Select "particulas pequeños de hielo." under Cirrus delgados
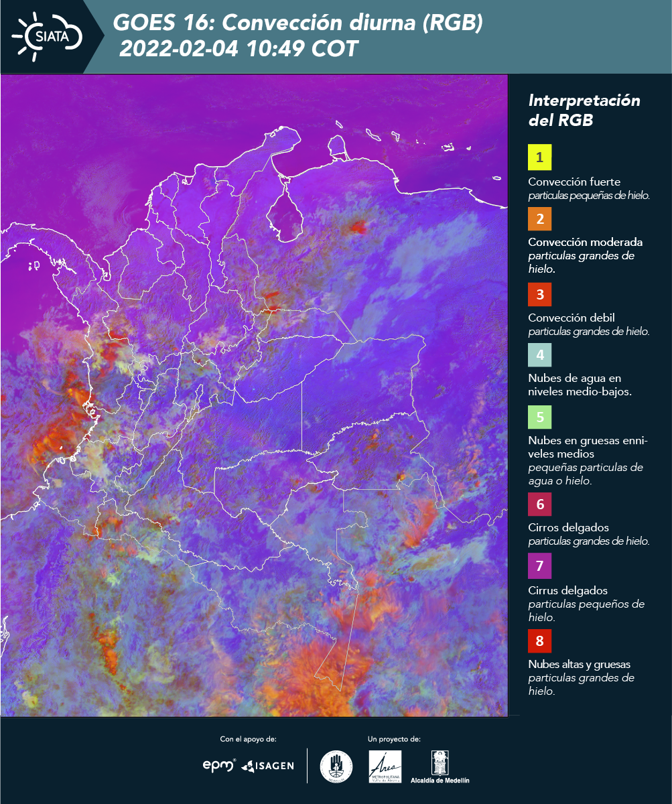The height and width of the screenshot is (804, 672). (x=586, y=610)
